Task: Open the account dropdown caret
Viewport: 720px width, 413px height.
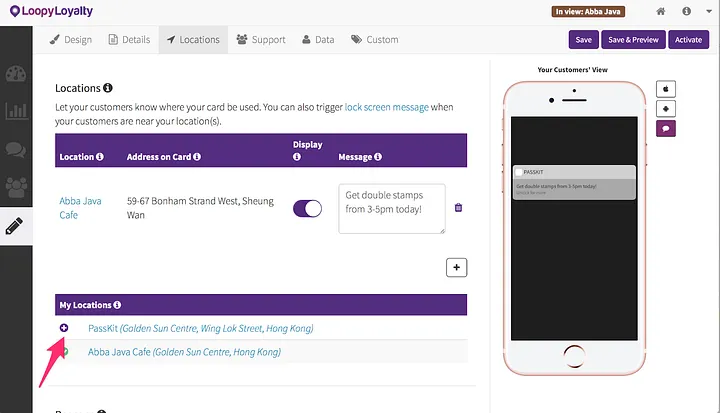Action: [x=709, y=11]
